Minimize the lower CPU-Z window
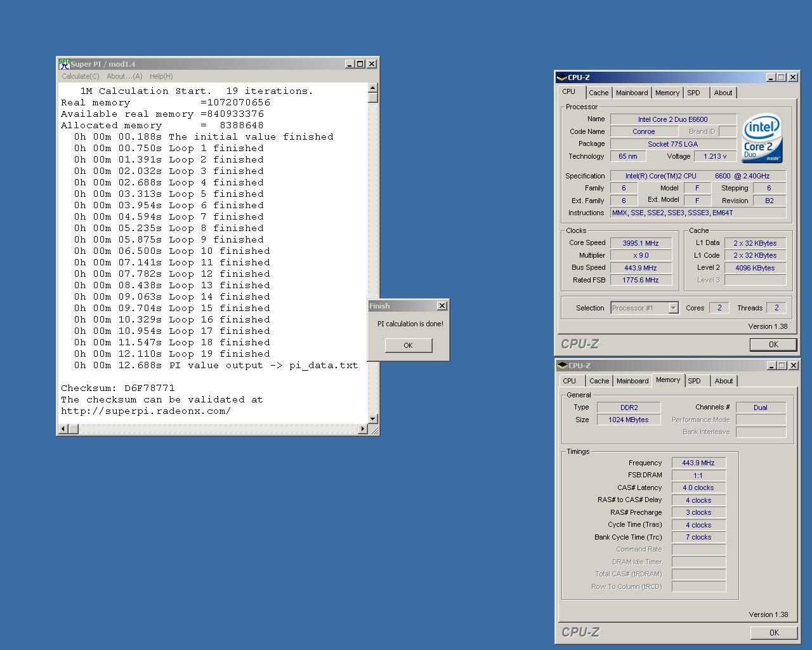 coord(771,366)
